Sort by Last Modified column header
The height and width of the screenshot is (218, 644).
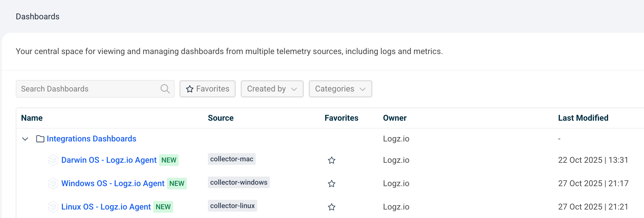583,118
